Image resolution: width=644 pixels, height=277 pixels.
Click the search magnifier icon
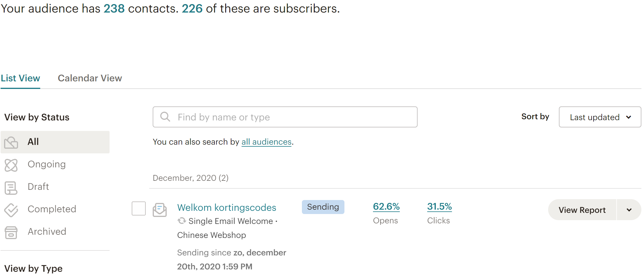point(165,117)
